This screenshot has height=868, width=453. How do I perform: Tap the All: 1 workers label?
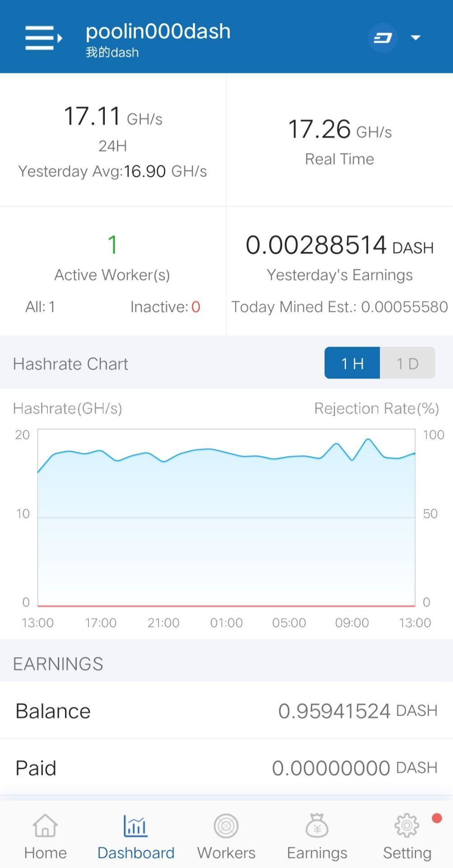40,307
